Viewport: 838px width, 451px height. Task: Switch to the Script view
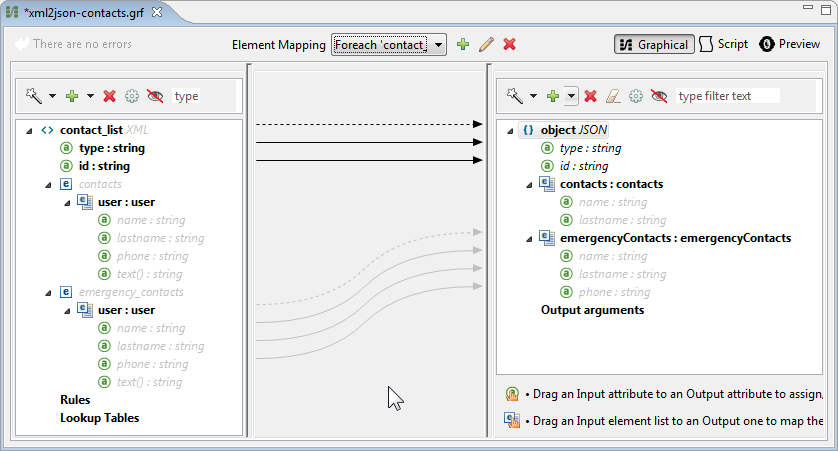coord(724,44)
